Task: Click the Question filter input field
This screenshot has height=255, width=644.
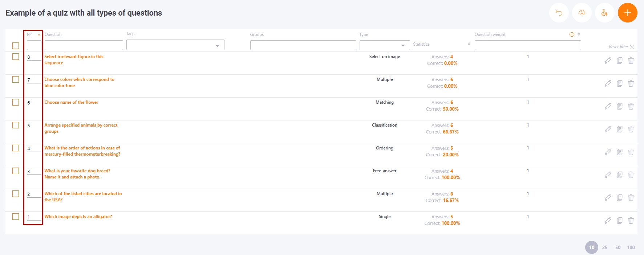Action: click(84, 45)
